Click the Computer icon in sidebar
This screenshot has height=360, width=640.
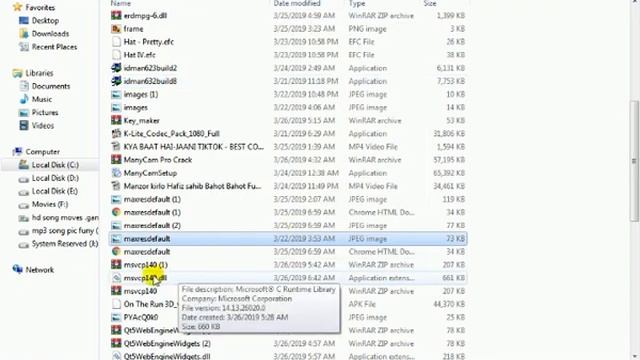(18, 151)
